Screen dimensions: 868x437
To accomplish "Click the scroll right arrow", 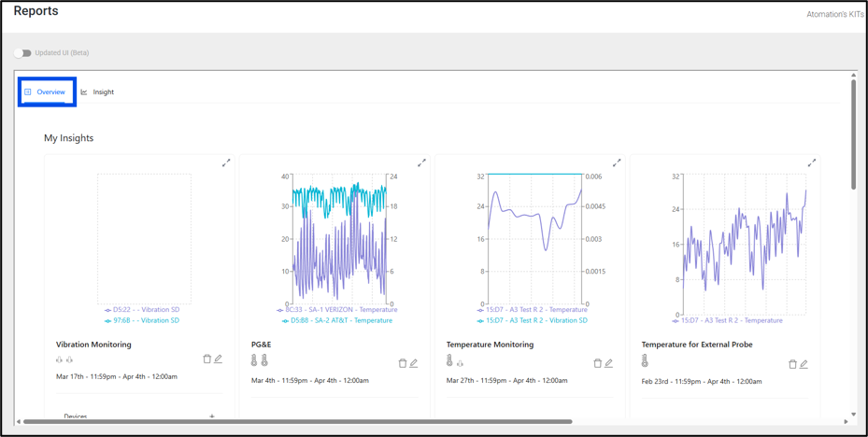I will click(846, 421).
